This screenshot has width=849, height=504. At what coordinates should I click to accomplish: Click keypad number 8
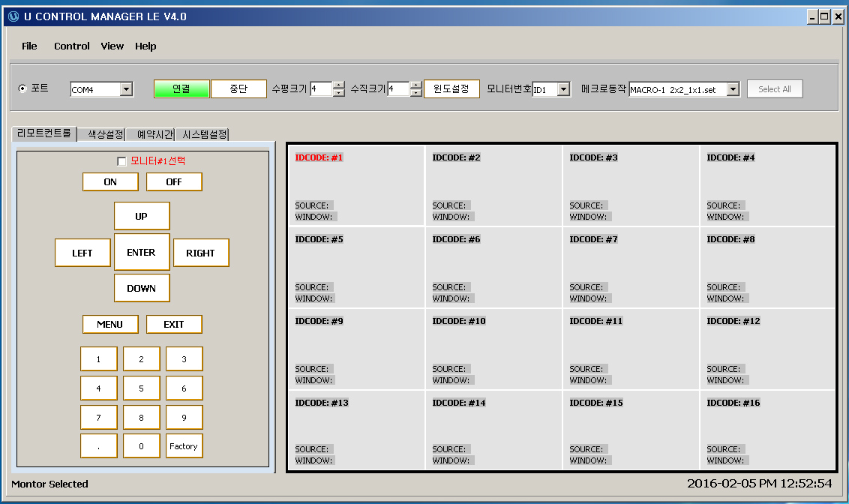[x=141, y=418]
